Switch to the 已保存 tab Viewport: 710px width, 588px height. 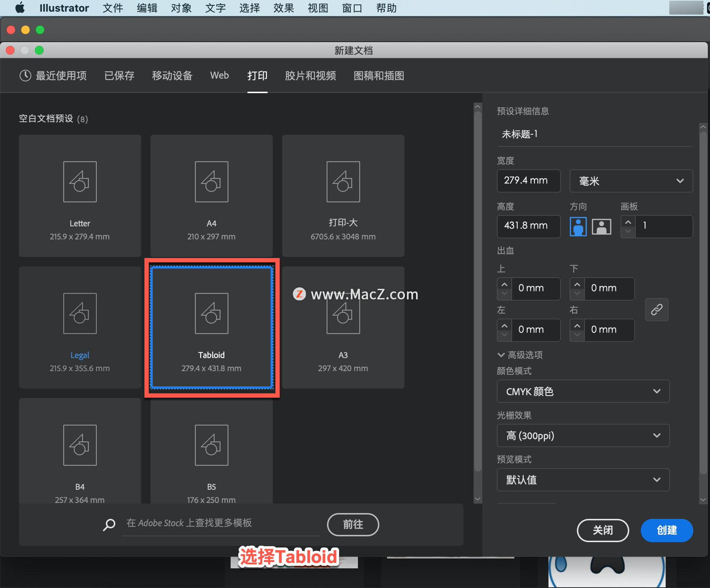coord(119,76)
